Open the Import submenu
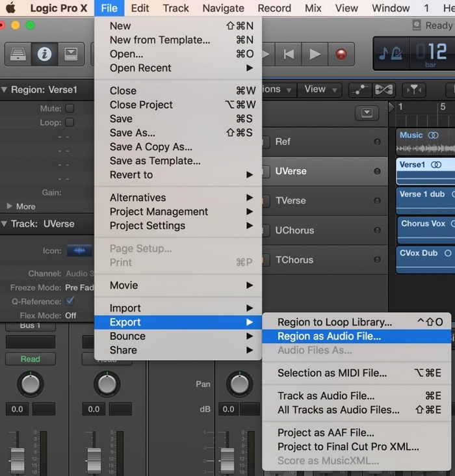 click(x=178, y=308)
